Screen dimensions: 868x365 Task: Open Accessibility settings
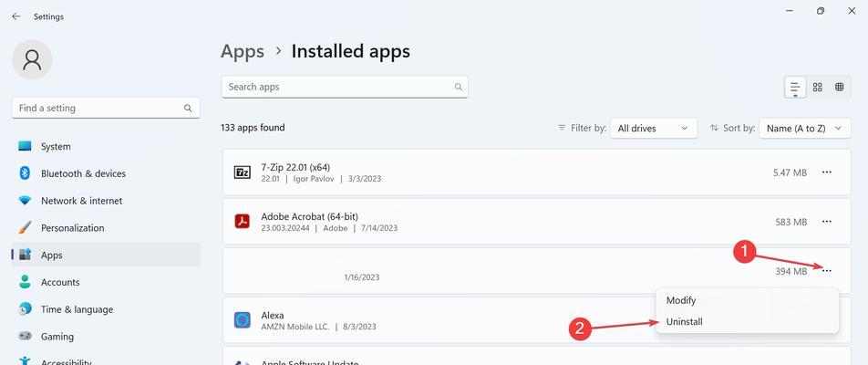pyautogui.click(x=106, y=360)
